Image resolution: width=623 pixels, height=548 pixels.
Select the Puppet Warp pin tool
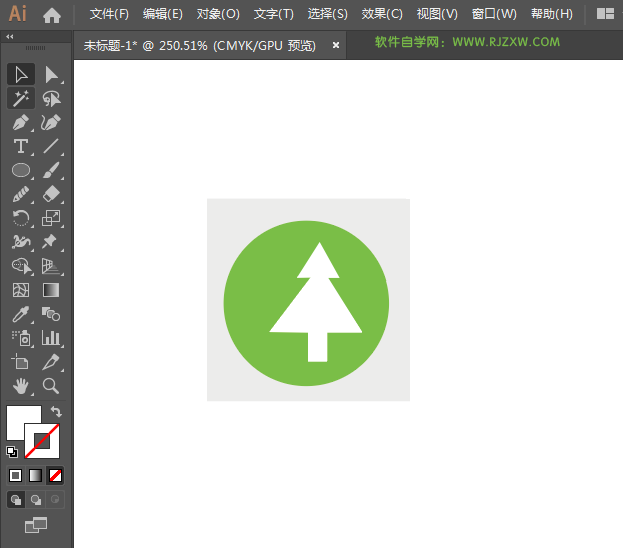click(51, 242)
